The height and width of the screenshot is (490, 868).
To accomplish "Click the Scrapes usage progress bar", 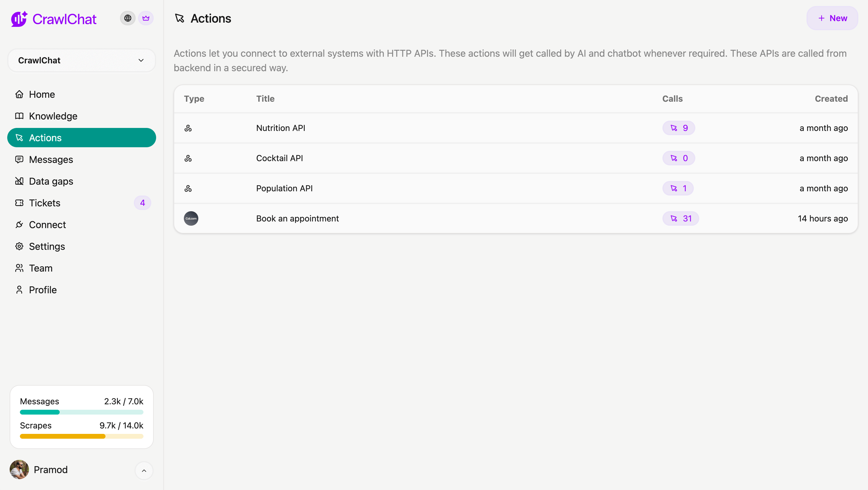I will coord(81,436).
